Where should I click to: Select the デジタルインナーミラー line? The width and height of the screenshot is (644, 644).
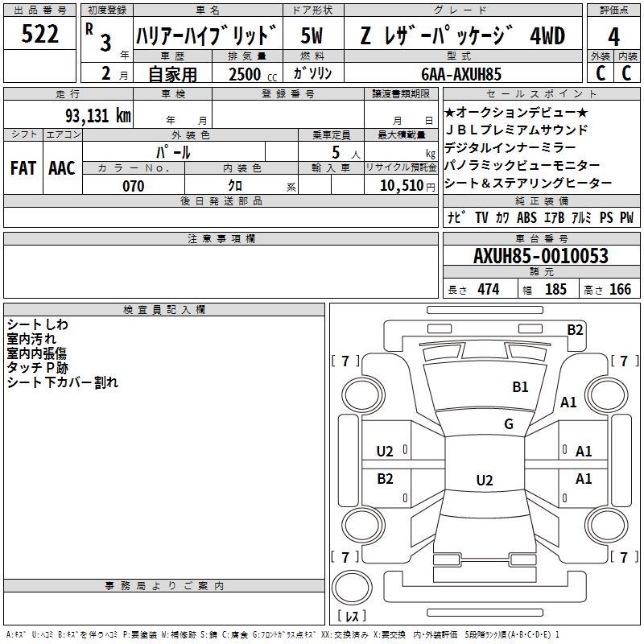(x=510, y=147)
